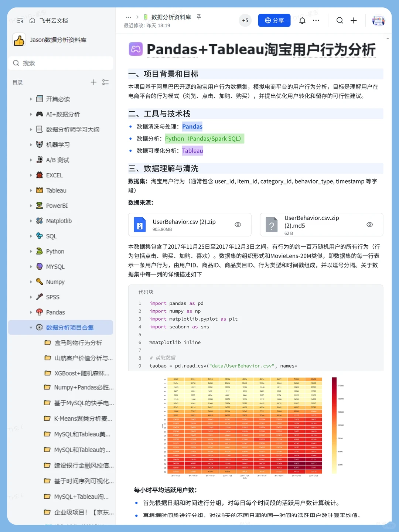Open 企业级项目！【京东... project
Image resolution: width=399 pixels, height=532 pixels.
(84, 512)
